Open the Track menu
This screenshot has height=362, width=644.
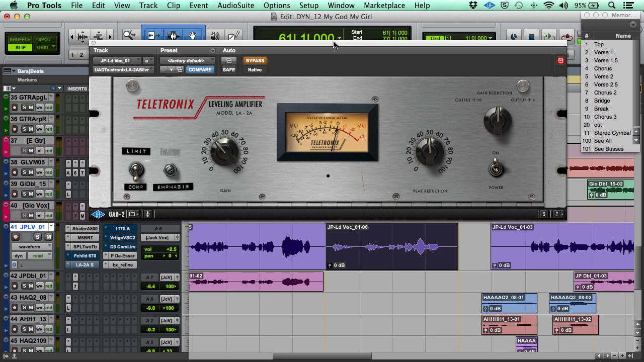pyautogui.click(x=148, y=6)
